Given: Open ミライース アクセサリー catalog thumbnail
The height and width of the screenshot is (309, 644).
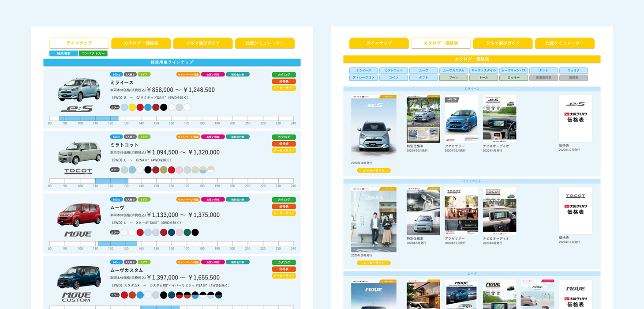Looking at the screenshot, I should pyautogui.click(x=461, y=119).
